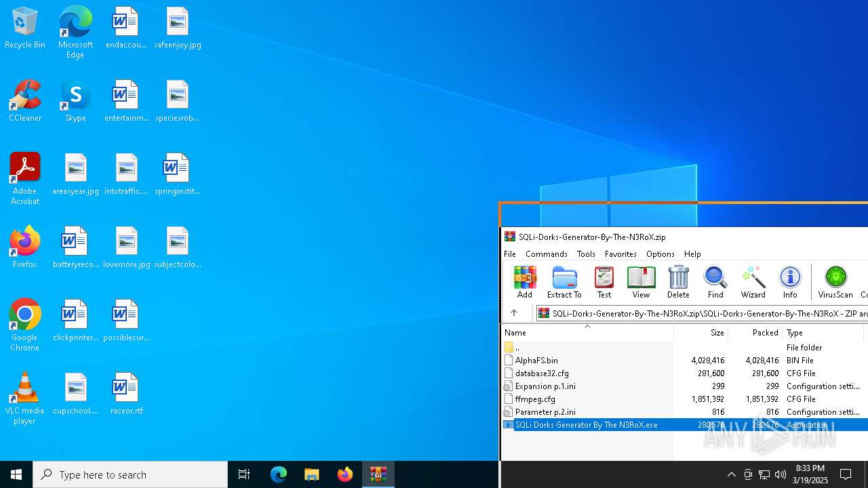
Task: Select VLC media player desktop shortcut
Action: [x=25, y=399]
